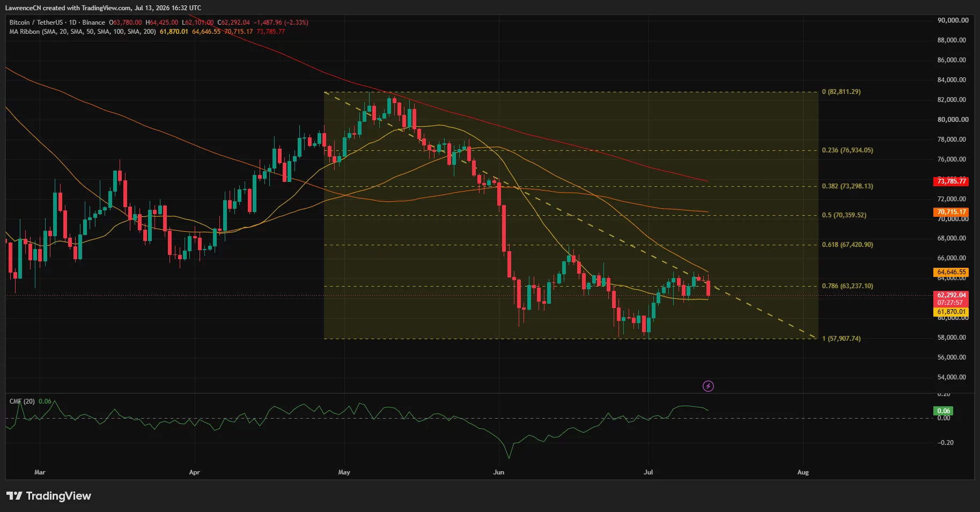The height and width of the screenshot is (512, 980).
Task: Click the 54,000.00 price axis label
Action: click(x=952, y=377)
